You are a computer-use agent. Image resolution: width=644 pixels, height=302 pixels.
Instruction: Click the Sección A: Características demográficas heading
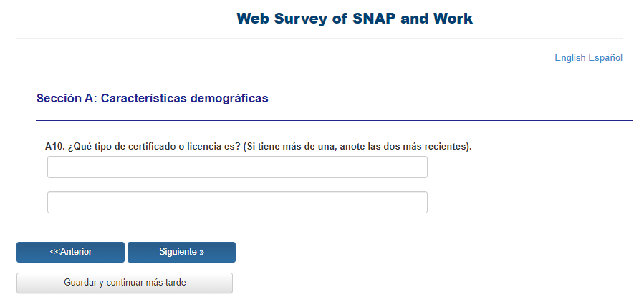152,98
